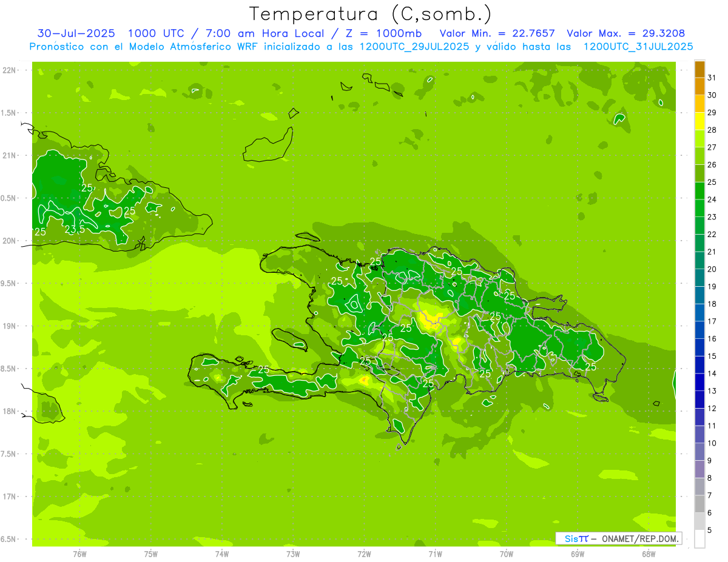This screenshot has width=728, height=562.
Task: Click the "23.5" contour label over Cuba
Action: coord(75,230)
